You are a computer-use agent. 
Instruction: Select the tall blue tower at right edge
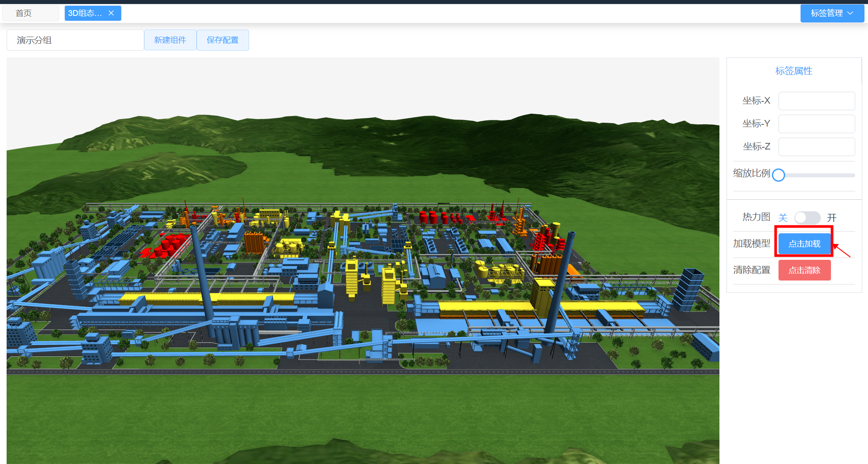[689, 289]
